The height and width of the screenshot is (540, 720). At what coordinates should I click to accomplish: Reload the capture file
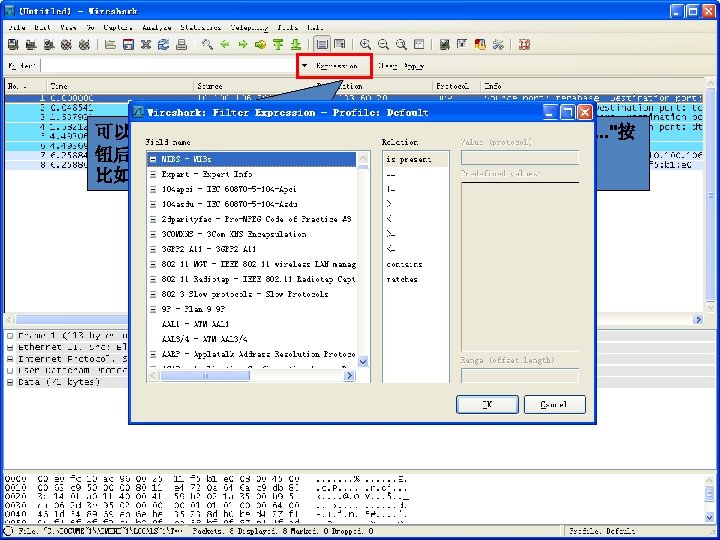163,45
